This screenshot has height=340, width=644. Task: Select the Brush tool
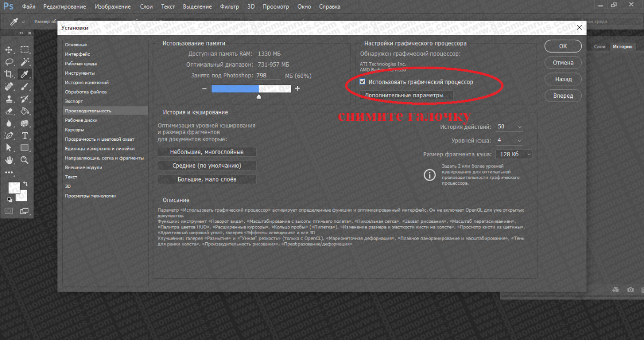tap(25, 86)
